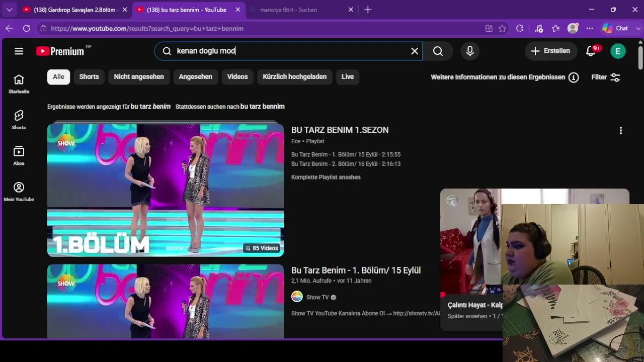Play Bu Tarz Benim 2. Bölüm playlist entry 2:16:13
This screenshot has width=644, height=362.
pyautogui.click(x=346, y=164)
